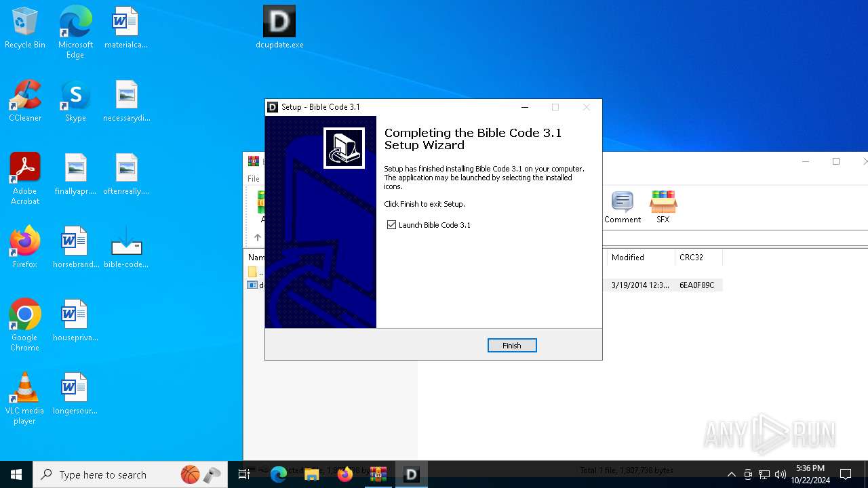Image resolution: width=868 pixels, height=488 pixels.
Task: Open Google Chrome desktop shortcut
Action: pyautogui.click(x=25, y=325)
